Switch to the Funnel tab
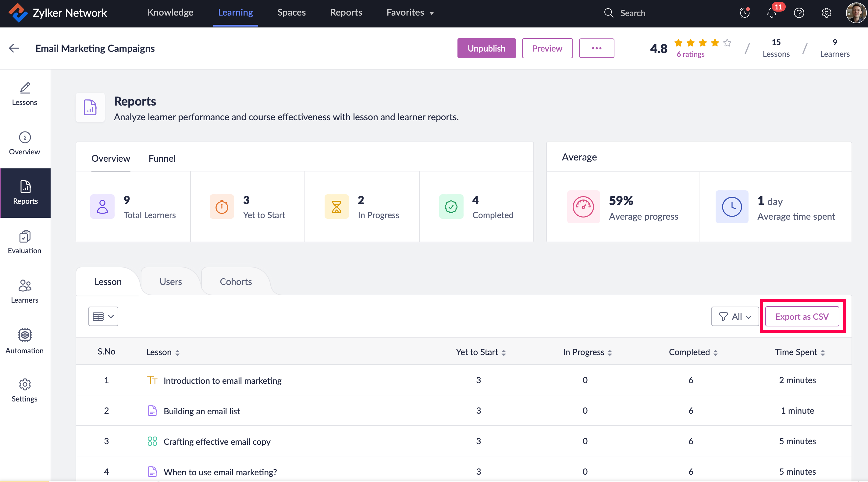Screen dimensions: 868x482 point(162,158)
